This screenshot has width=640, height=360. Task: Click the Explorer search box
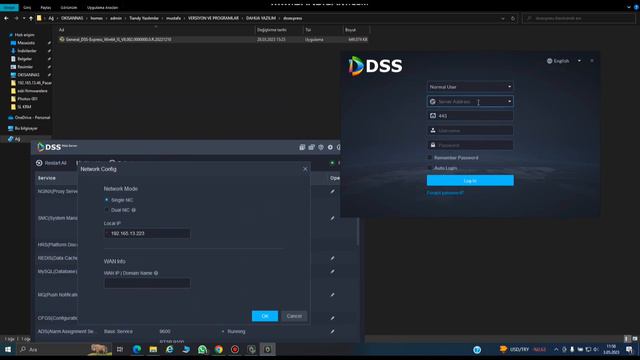578,18
